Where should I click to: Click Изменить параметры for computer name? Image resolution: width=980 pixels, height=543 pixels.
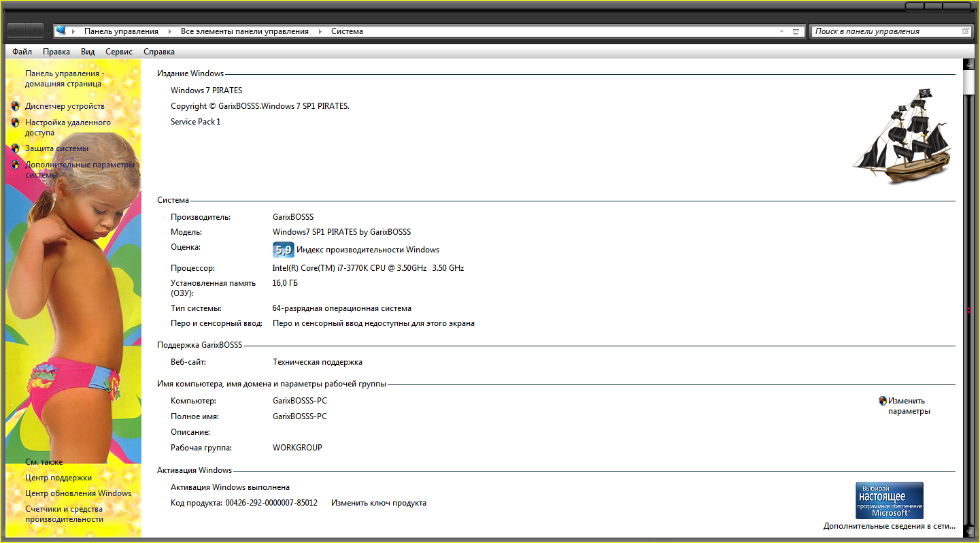click(909, 406)
